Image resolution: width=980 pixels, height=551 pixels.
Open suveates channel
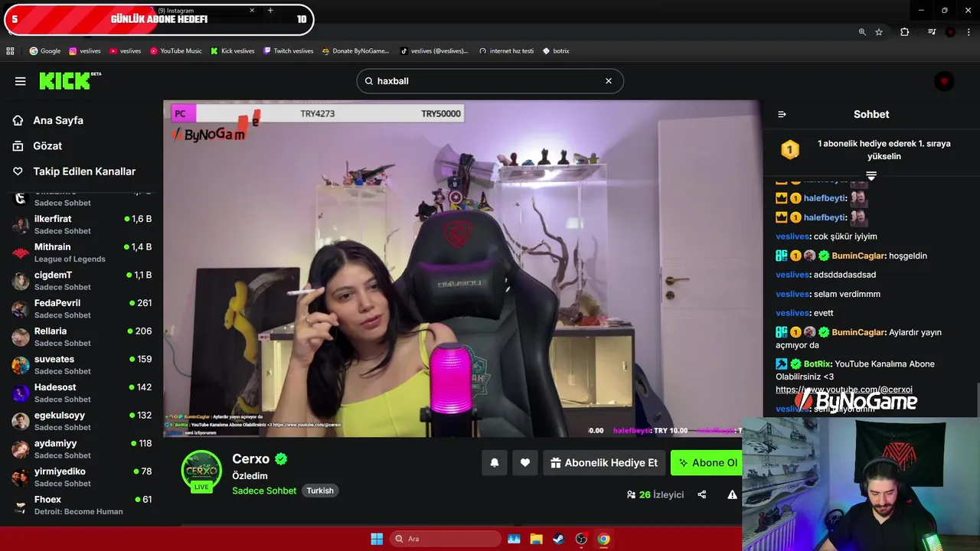[81, 365]
